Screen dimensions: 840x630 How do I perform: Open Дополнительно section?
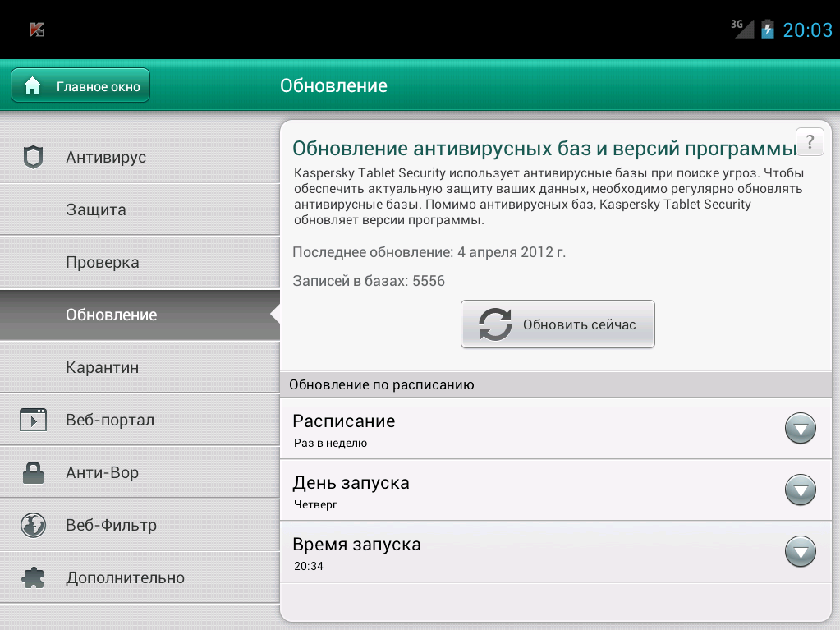[140, 577]
